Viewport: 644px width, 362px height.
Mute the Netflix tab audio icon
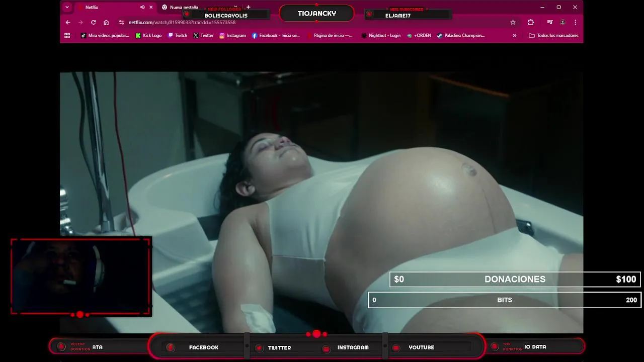142,8
